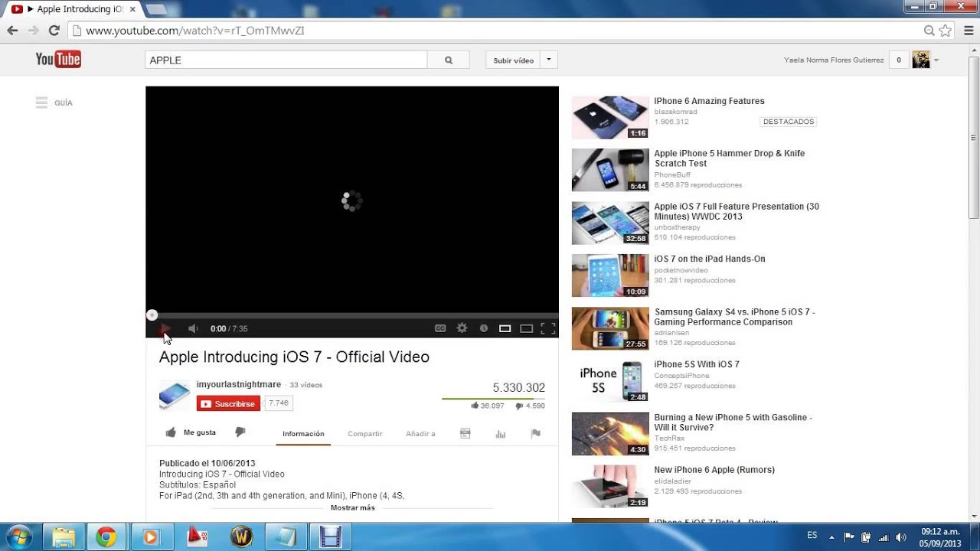
Task: Open the Windows Start menu orb
Action: pyautogui.click(x=18, y=536)
